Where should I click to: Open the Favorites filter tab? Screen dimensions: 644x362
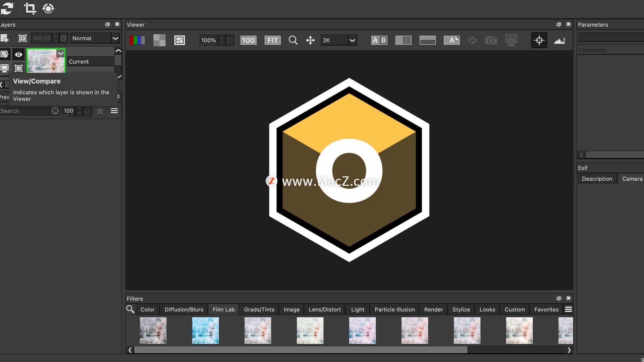(546, 309)
